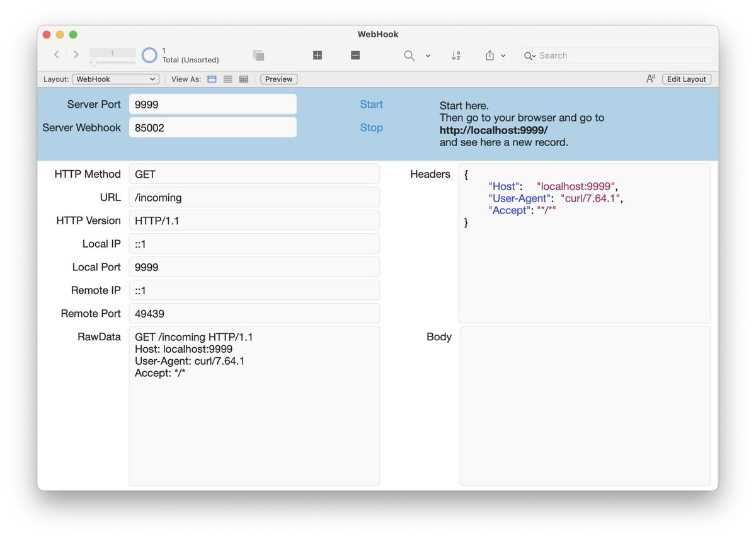Switch to Form View icon
The width and height of the screenshot is (756, 540).
[211, 79]
